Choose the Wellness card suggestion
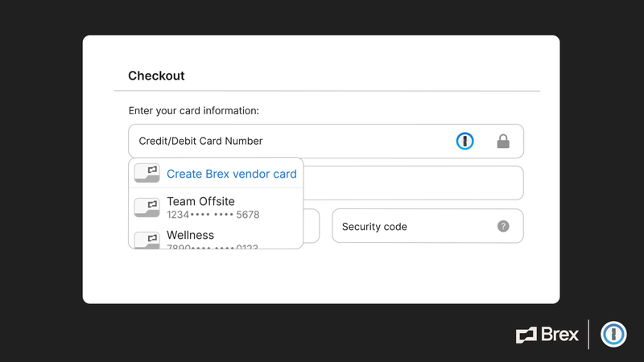The height and width of the screenshot is (362, 644). 216,239
